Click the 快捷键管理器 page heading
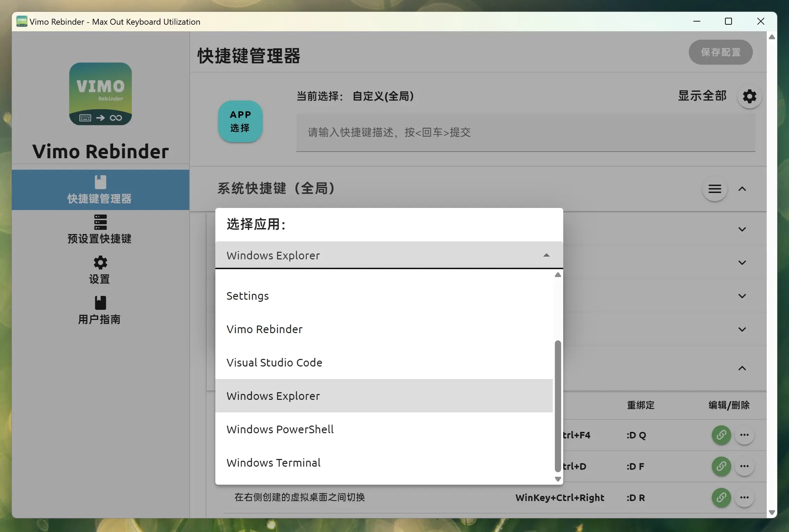789x532 pixels. tap(249, 56)
